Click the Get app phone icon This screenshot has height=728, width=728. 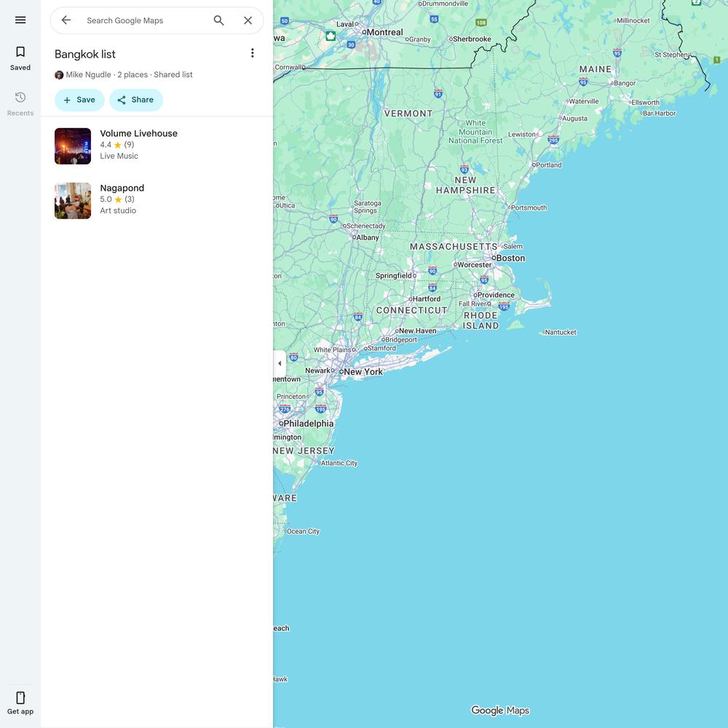pos(20,698)
